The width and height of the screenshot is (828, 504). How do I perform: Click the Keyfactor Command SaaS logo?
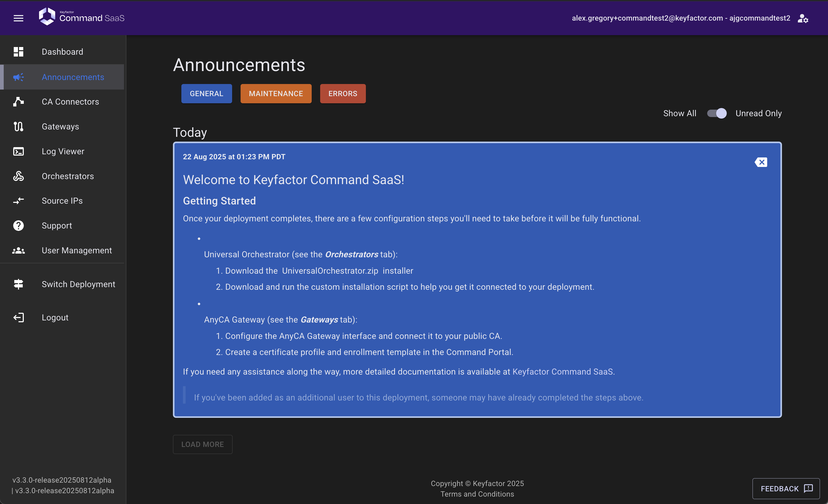[x=82, y=17]
